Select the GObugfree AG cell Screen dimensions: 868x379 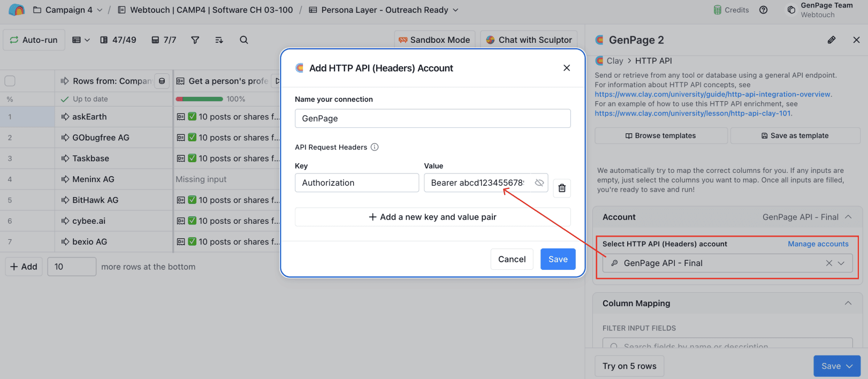(113, 138)
